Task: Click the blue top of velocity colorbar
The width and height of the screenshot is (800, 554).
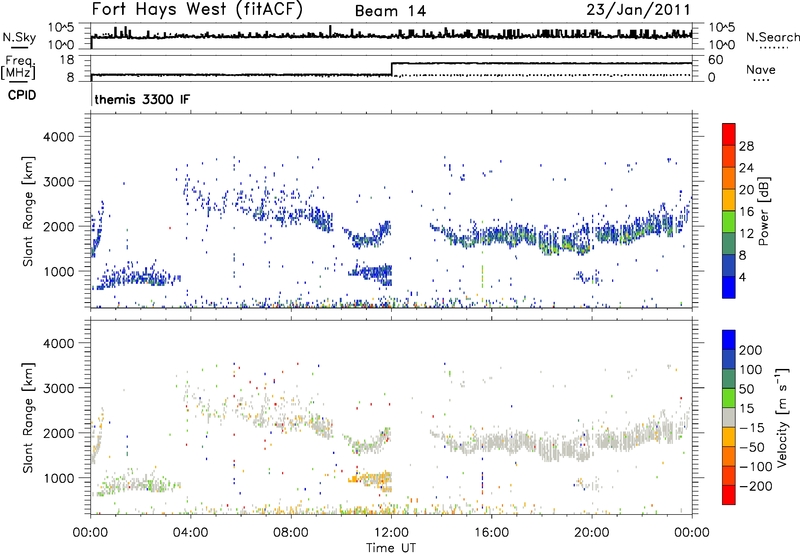Action: tap(729, 340)
